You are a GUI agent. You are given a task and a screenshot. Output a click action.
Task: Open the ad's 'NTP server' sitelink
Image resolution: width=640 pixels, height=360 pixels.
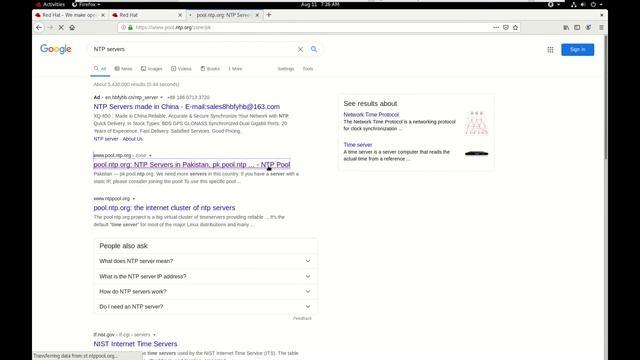(x=106, y=139)
